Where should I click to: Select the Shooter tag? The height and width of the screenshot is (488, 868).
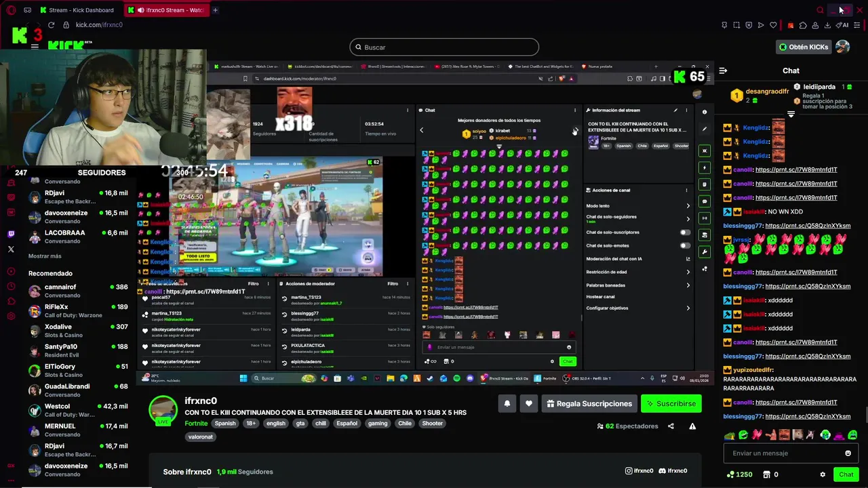pyautogui.click(x=432, y=424)
